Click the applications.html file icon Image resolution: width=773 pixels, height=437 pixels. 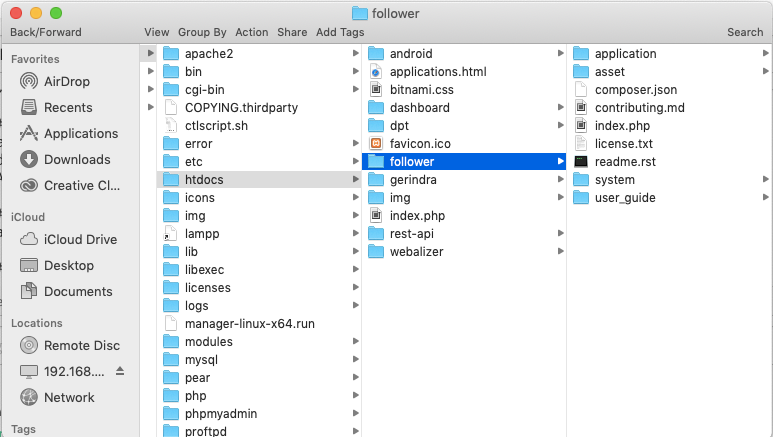tap(376, 72)
